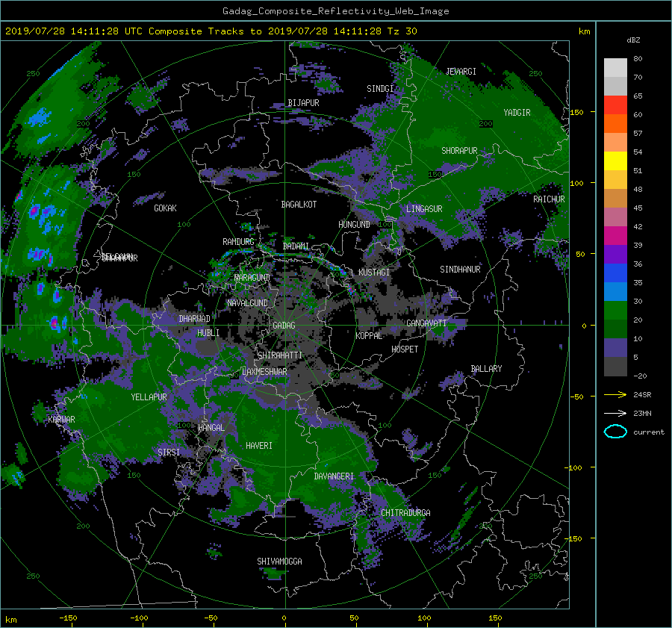The height and width of the screenshot is (628, 672).
Task: Select the KUSTAGI label
Action: [374, 273]
